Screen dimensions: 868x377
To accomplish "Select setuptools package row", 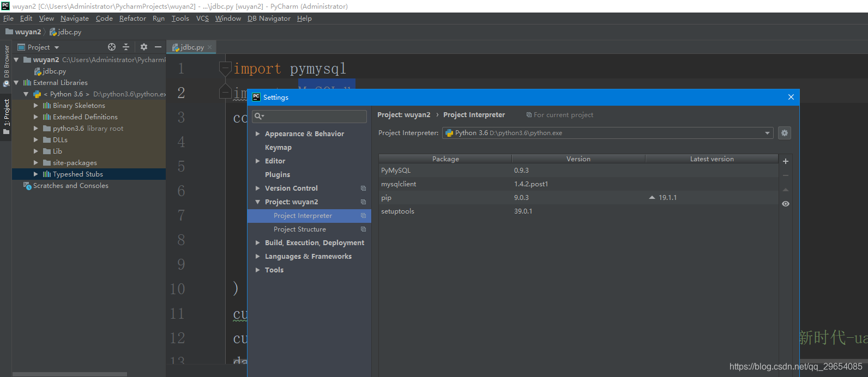I will pyautogui.click(x=578, y=211).
